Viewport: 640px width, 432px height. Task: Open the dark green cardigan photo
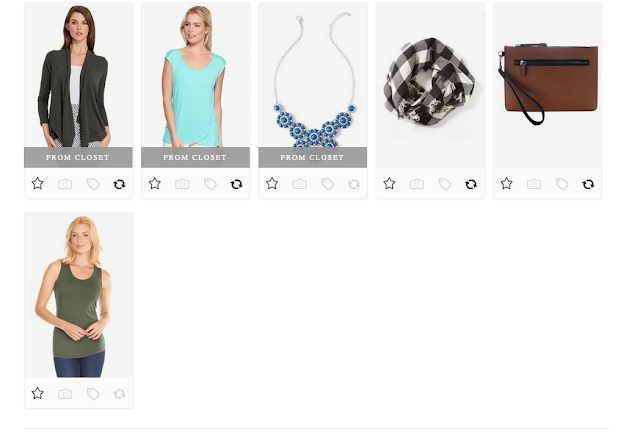[x=78, y=75]
